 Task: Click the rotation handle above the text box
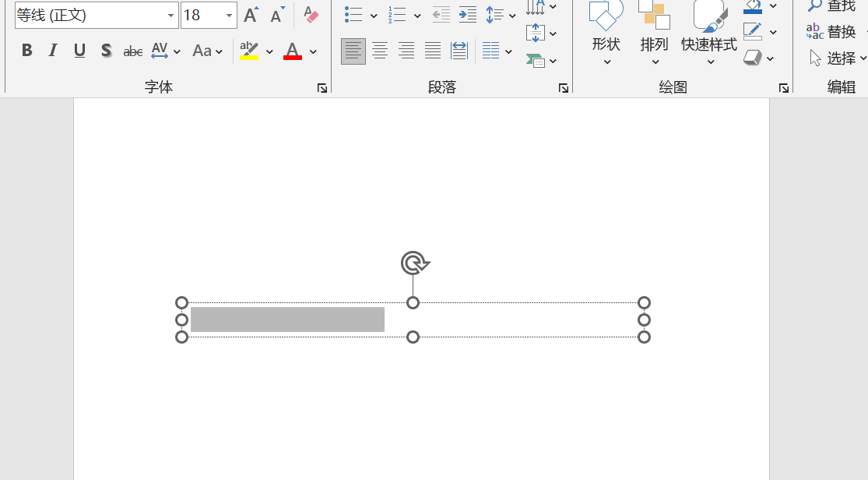pyautogui.click(x=414, y=263)
